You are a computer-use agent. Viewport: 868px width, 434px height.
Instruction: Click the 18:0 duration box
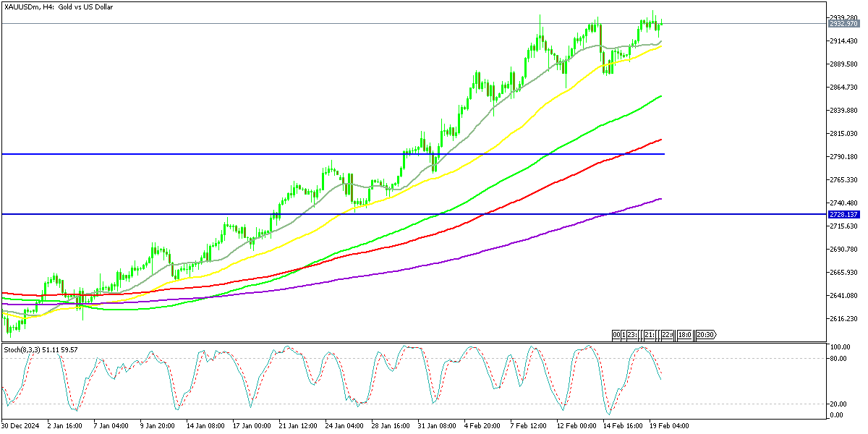click(684, 334)
